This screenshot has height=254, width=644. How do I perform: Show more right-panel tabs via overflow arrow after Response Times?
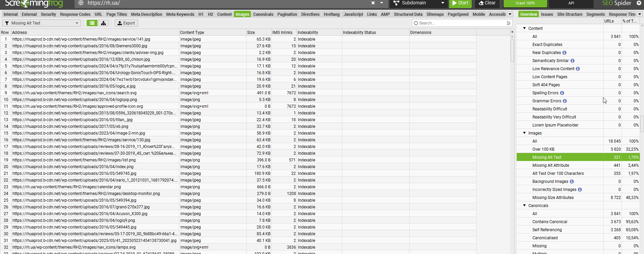point(640,14)
